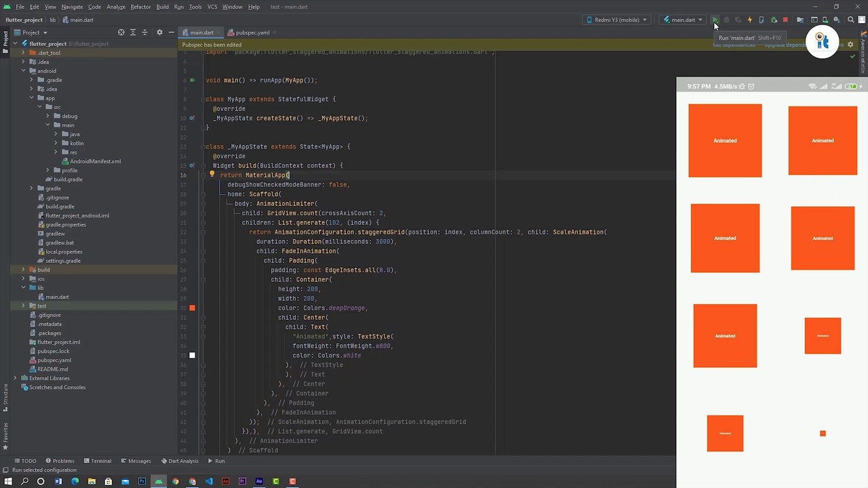868x488 pixels.
Task: Open the Windows Start menu
Action: click(7, 481)
